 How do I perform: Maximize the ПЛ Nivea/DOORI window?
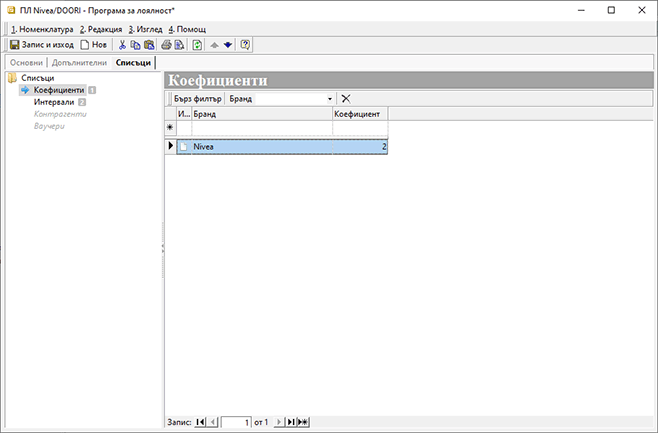611,10
